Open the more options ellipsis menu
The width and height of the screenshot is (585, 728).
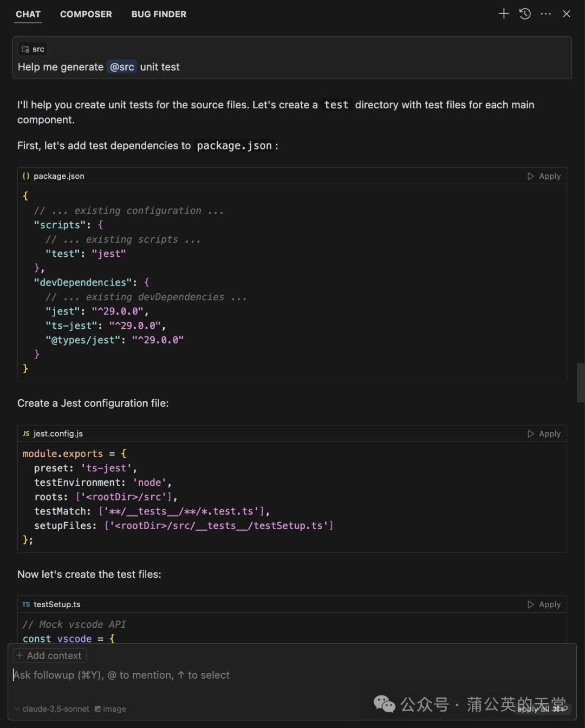tap(545, 14)
